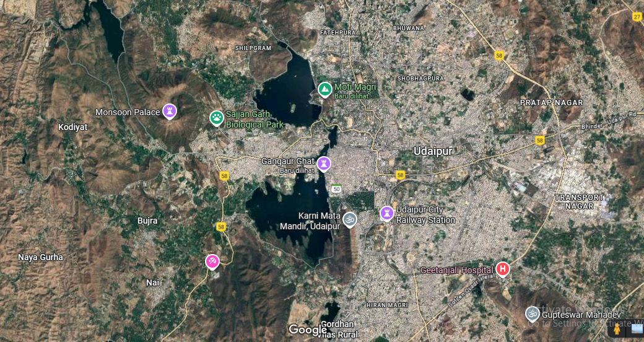Click the Monsoon Palace text label

click(x=127, y=113)
